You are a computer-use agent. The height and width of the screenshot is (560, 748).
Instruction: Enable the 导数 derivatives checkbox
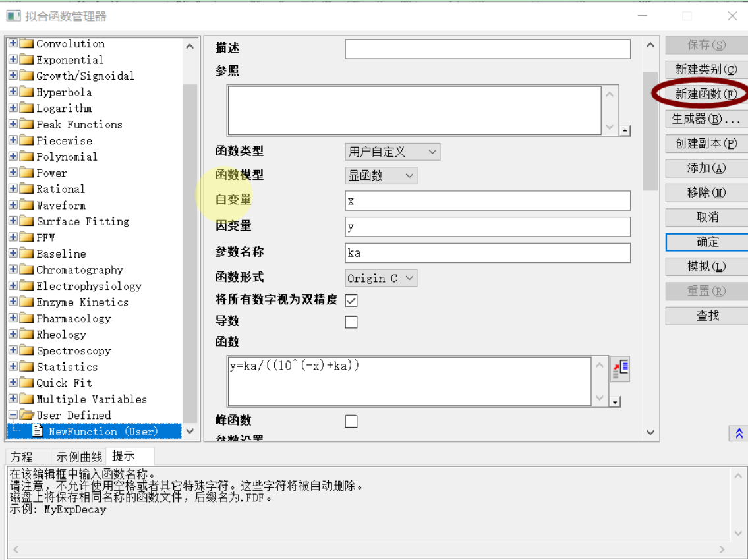[351, 322]
